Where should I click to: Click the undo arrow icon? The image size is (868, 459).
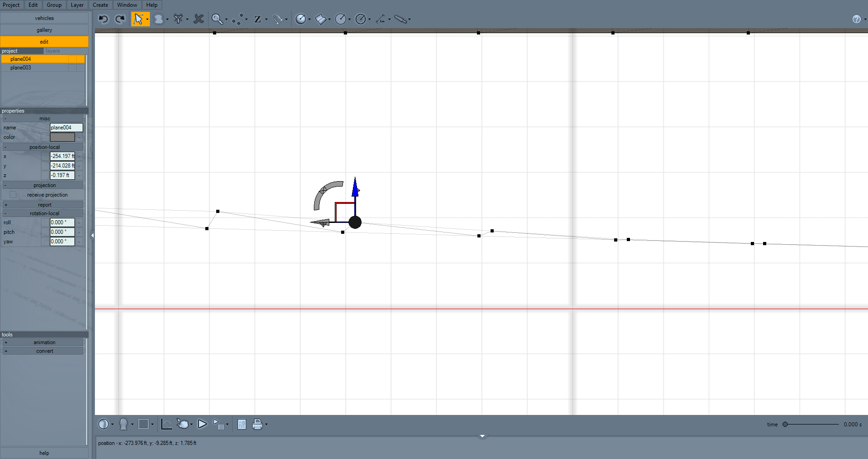[x=103, y=19]
